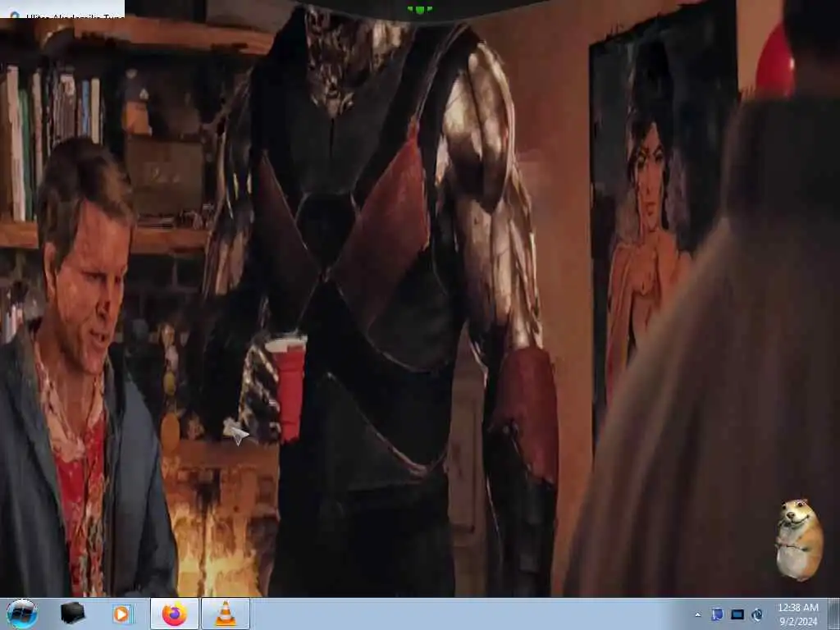Click the monitor tray icon
The image size is (840, 630).
737,614
